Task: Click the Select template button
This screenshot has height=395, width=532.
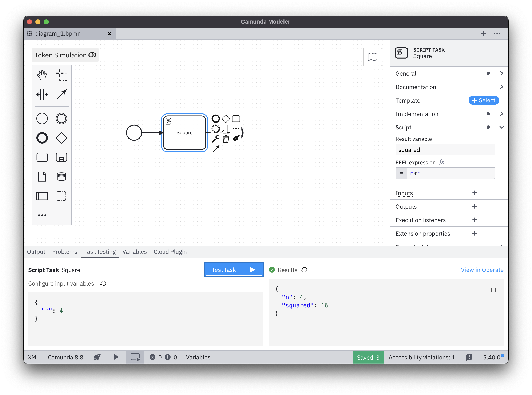Action: (484, 100)
